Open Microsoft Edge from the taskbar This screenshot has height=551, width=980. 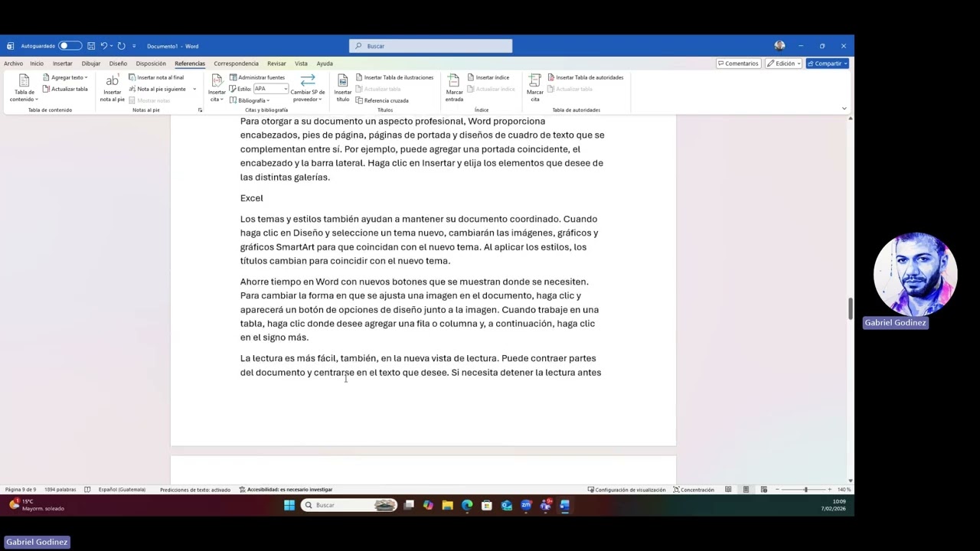(467, 505)
